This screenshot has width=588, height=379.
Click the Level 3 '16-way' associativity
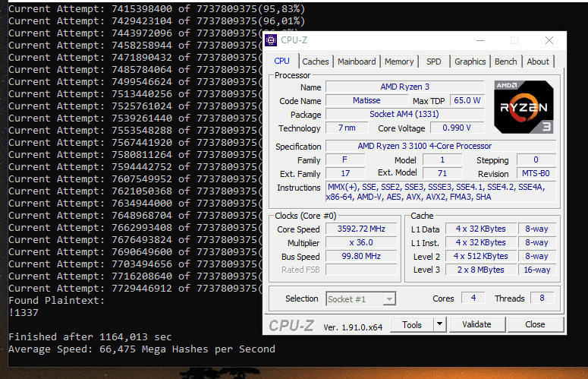pyautogui.click(x=537, y=270)
